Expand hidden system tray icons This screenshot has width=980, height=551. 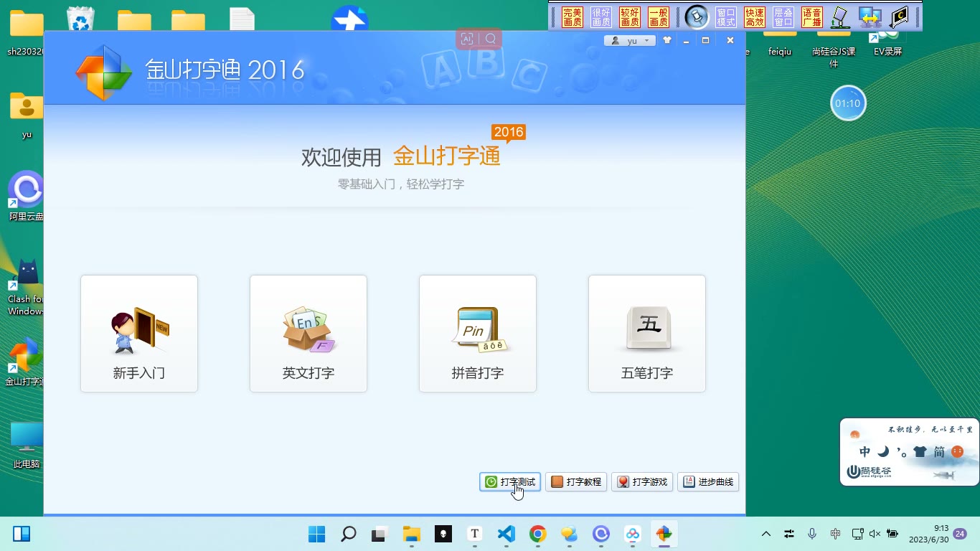(x=766, y=534)
